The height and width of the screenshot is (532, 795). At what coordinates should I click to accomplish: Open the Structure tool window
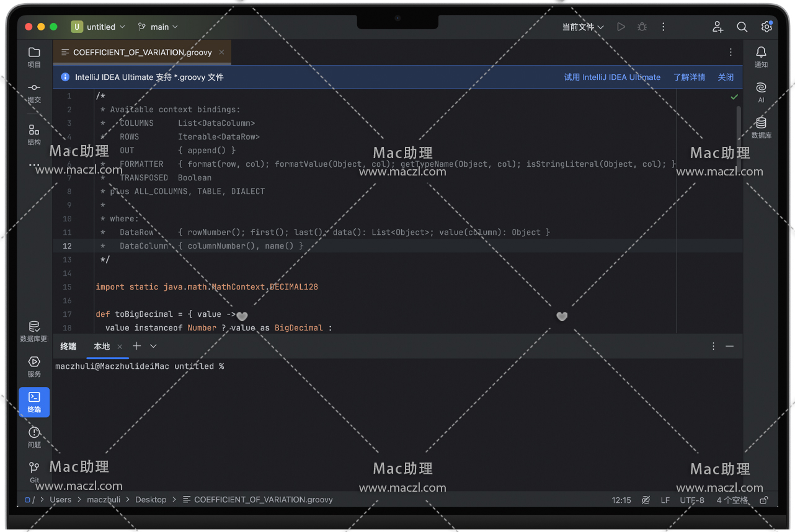(34, 134)
